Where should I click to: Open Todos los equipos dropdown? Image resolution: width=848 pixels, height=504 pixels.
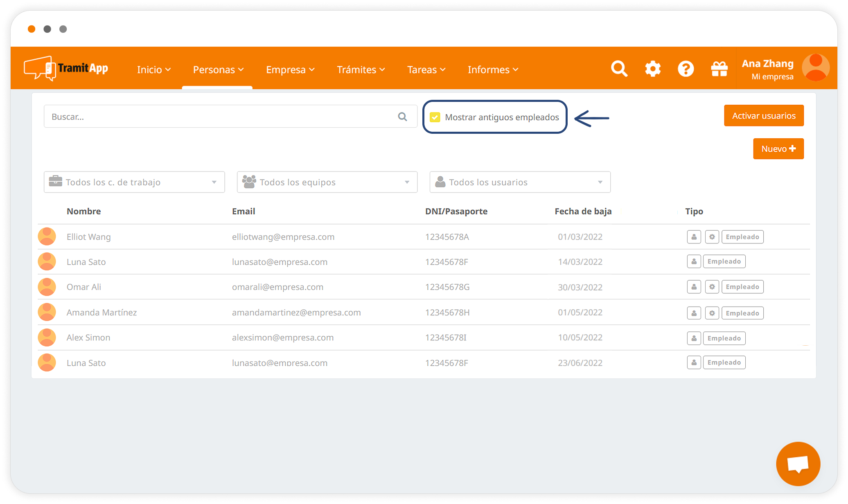(327, 182)
